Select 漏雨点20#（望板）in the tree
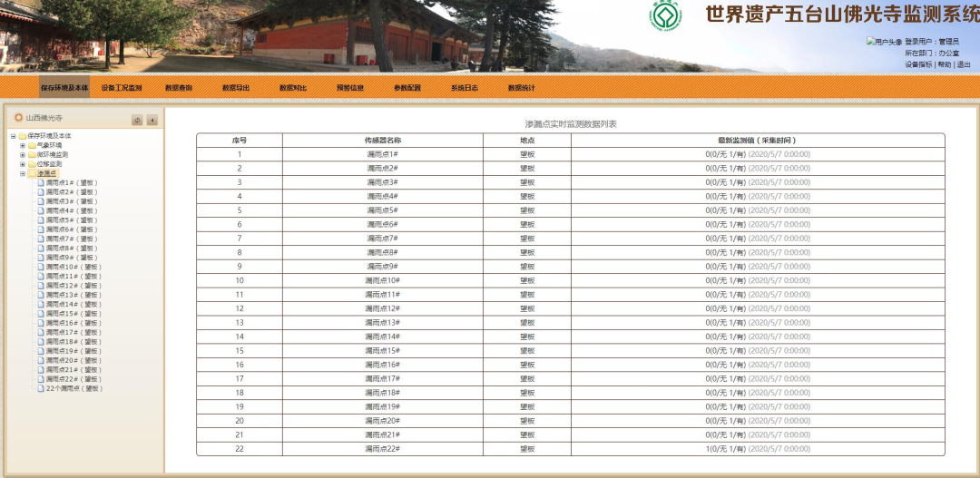This screenshot has width=980, height=478. [x=73, y=360]
